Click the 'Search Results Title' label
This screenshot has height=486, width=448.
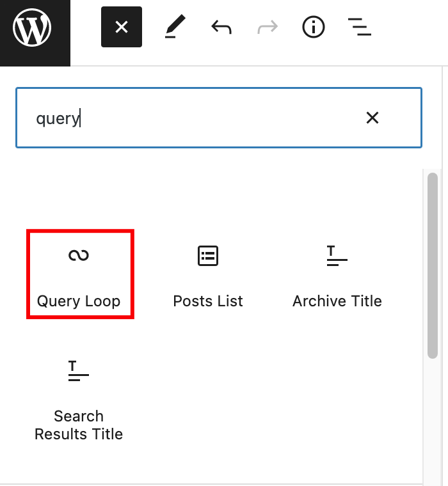[79, 425]
